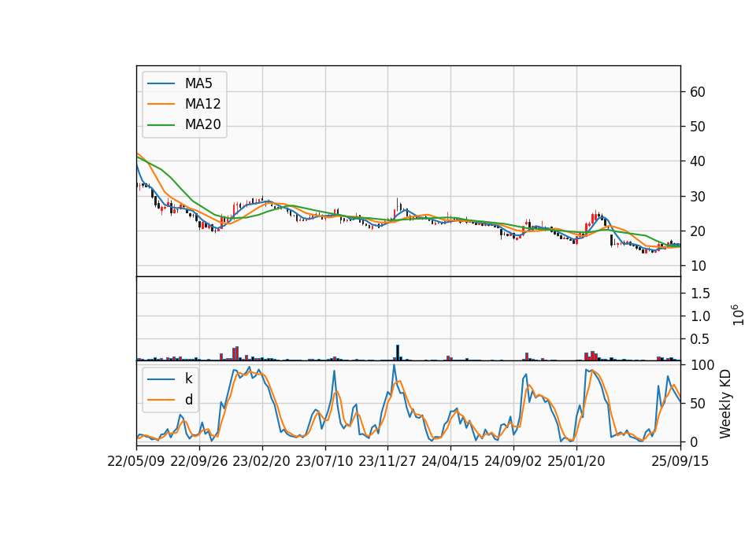Click the orange d legend line sample
Screen dimensions: 756x543
161,400
